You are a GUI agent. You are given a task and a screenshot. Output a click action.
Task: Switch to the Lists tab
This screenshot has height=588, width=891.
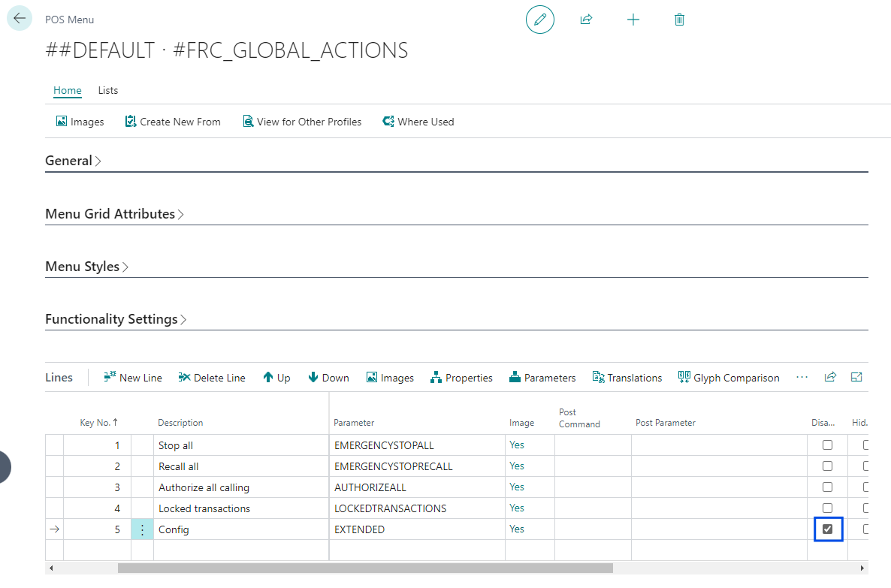coord(107,90)
